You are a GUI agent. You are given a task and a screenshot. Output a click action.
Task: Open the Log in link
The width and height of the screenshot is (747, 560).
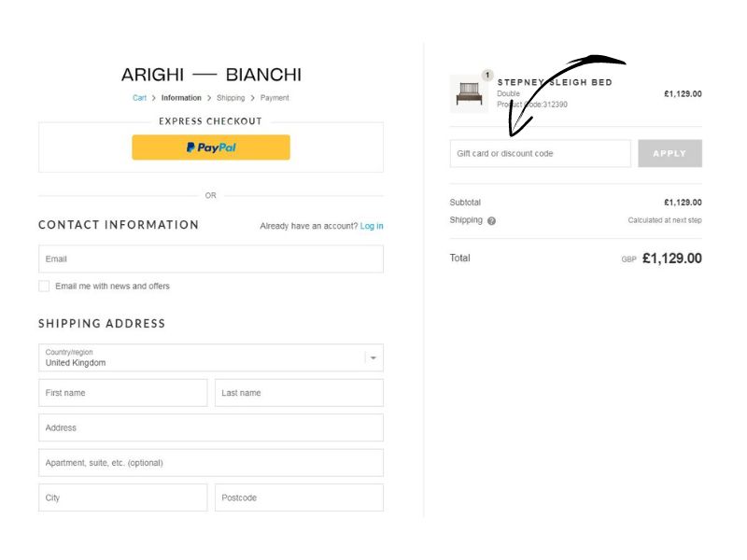pos(372,226)
